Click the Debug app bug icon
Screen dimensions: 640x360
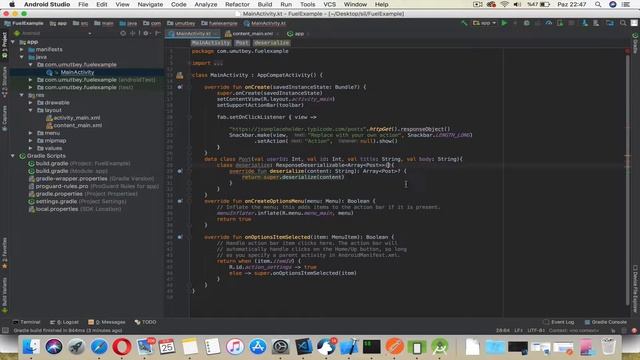(x=527, y=23)
